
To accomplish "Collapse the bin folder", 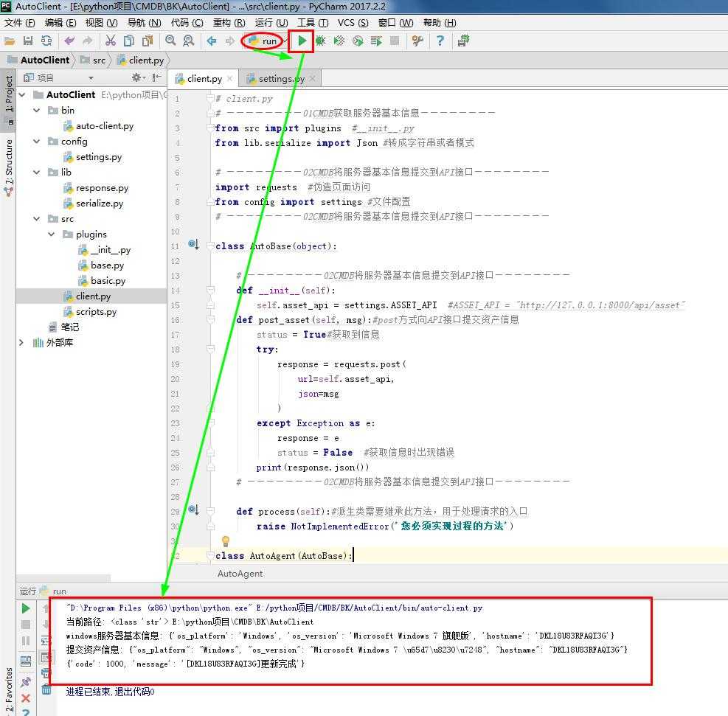I will coord(37,111).
